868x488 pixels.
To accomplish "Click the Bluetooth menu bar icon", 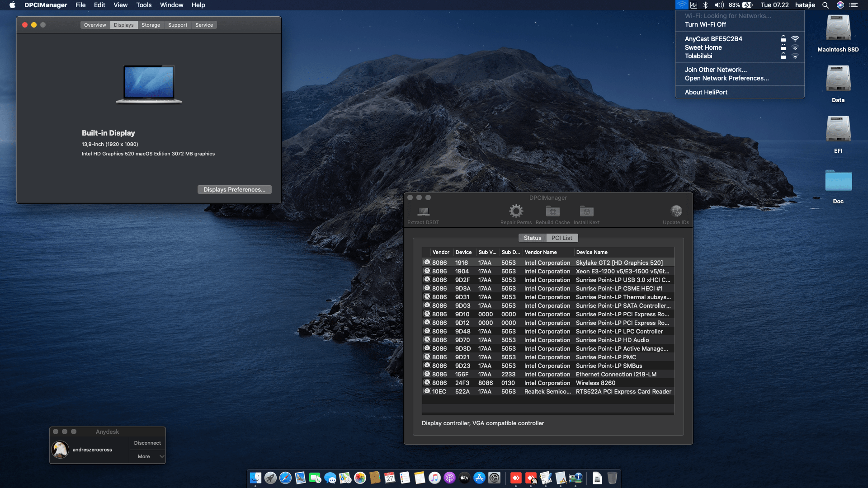I will [705, 5].
